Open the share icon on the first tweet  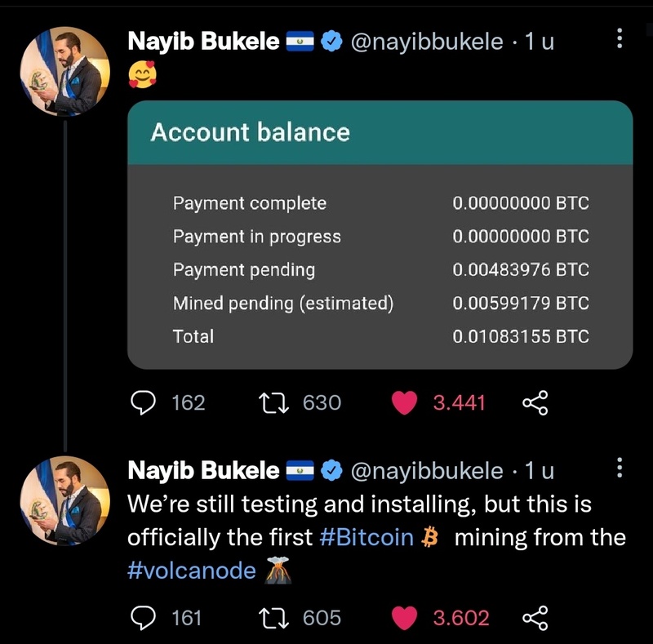(536, 402)
